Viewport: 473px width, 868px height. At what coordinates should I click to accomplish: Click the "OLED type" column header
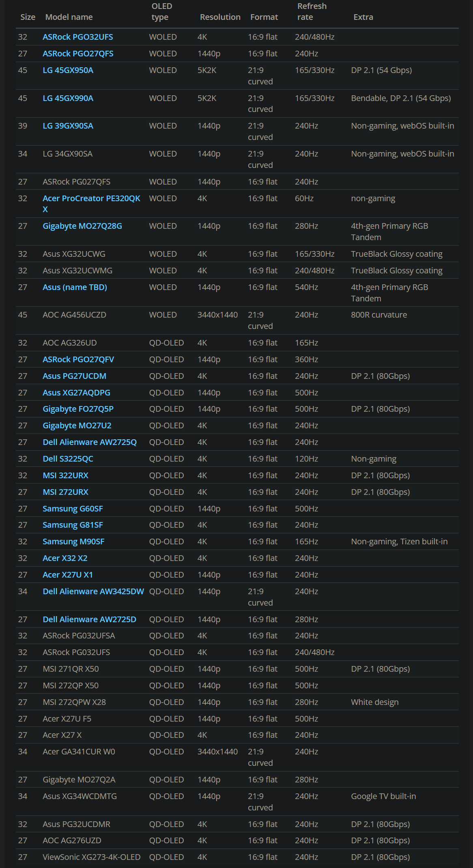point(162,12)
